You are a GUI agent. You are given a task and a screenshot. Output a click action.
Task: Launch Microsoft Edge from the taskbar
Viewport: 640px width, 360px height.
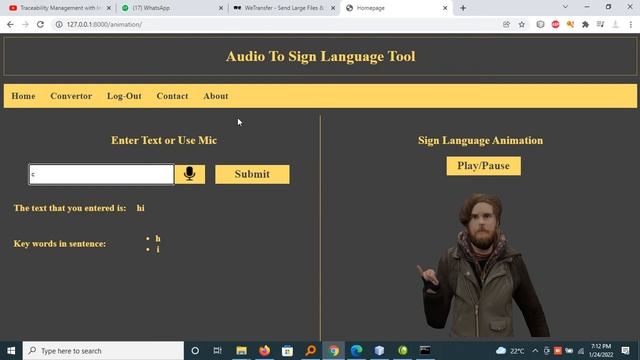357,351
